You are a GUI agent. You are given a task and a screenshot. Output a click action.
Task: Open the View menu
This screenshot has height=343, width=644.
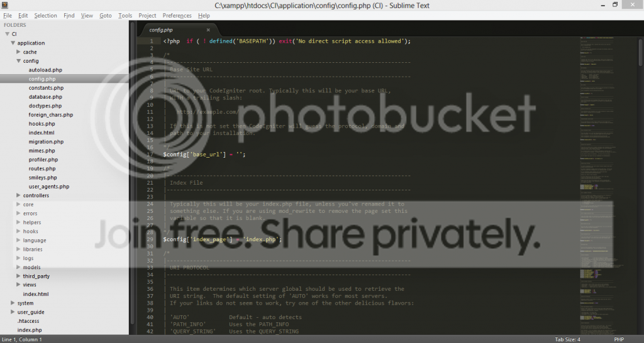coord(87,16)
